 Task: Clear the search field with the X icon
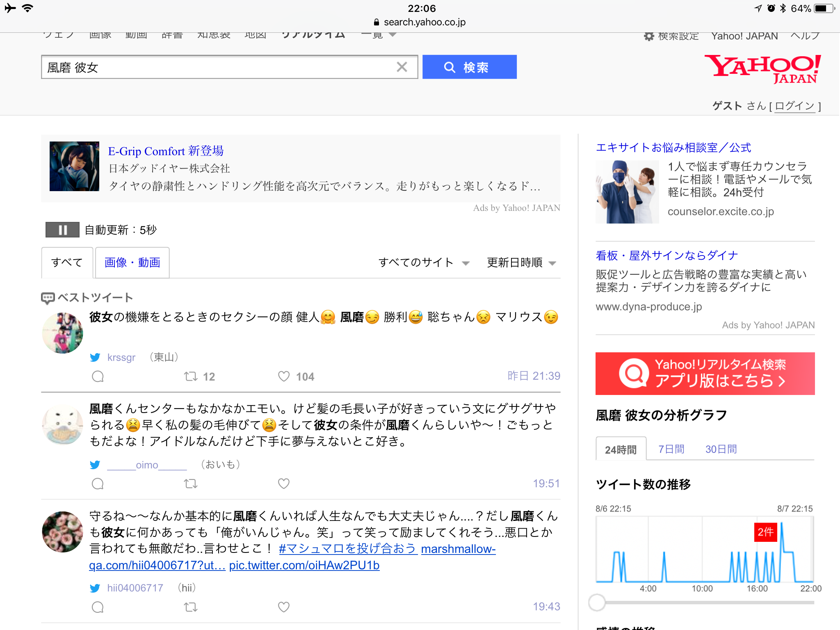point(402,67)
